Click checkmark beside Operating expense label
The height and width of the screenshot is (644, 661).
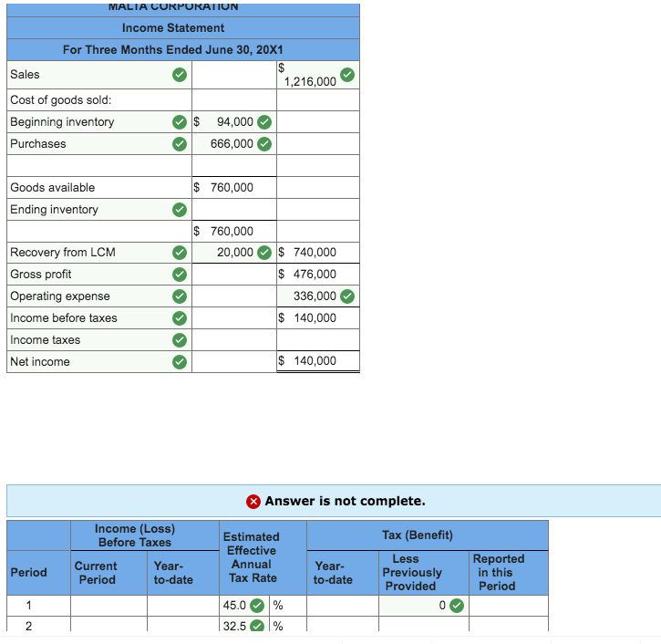coord(180,296)
